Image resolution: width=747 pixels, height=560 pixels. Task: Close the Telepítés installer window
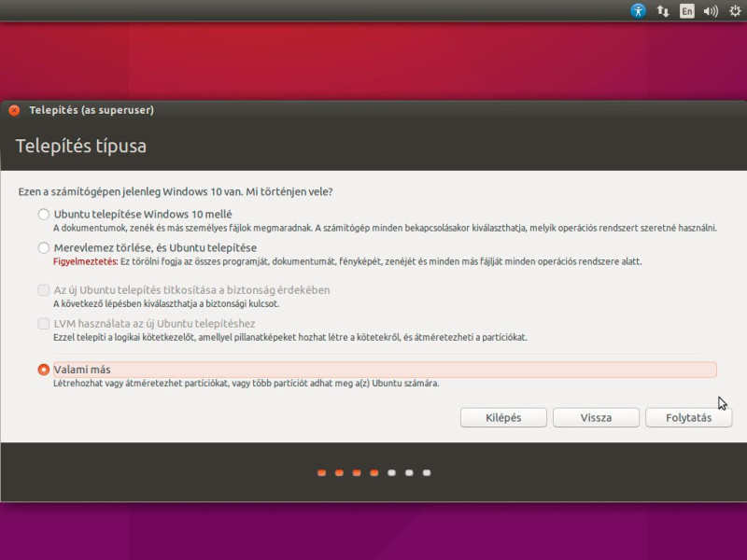[14, 110]
